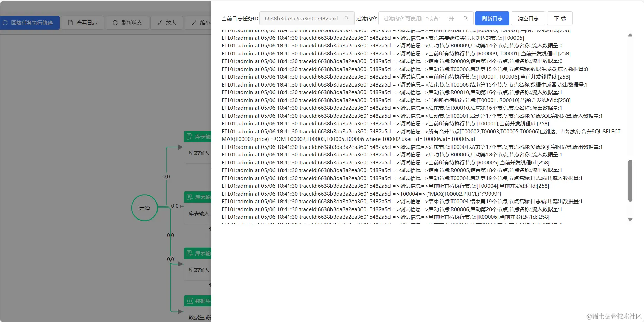Click the 回放任务执行轨迹 replay button
This screenshot has width=644, height=322.
point(30,23)
